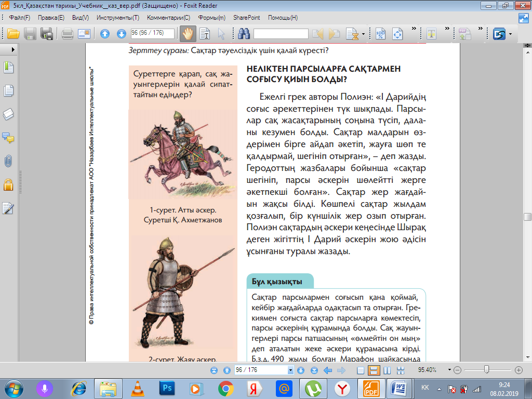532x399 pixels.
Task: Click the Open folder icon
Action: (x=14, y=34)
